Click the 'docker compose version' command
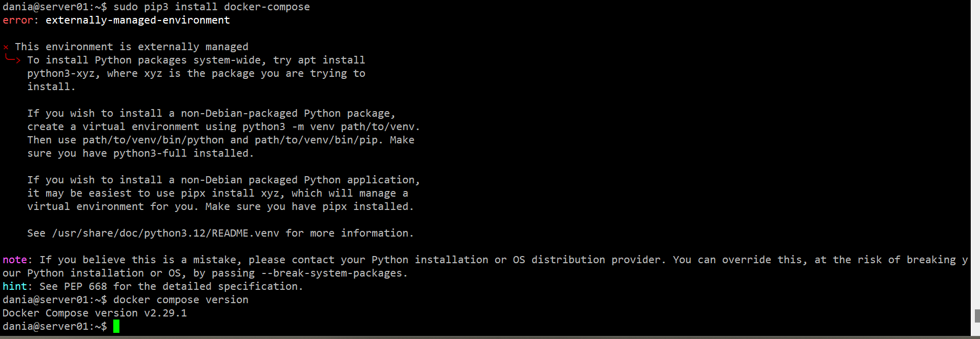 pos(180,300)
